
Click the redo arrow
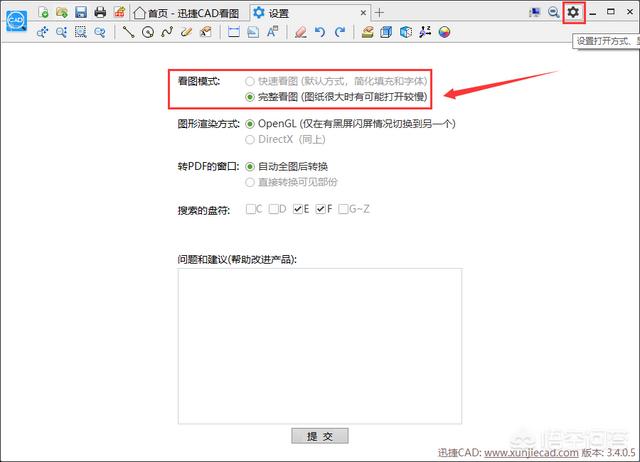[340, 32]
